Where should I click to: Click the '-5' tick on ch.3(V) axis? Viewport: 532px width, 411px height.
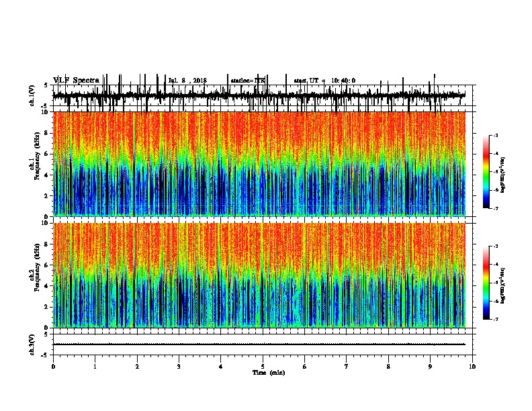point(44,355)
